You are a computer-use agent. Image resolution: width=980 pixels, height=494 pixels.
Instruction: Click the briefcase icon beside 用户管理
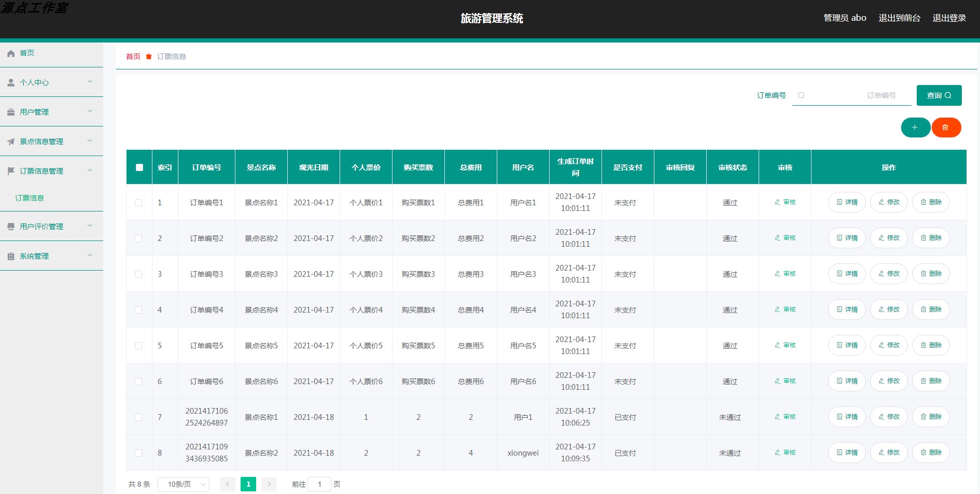click(10, 111)
